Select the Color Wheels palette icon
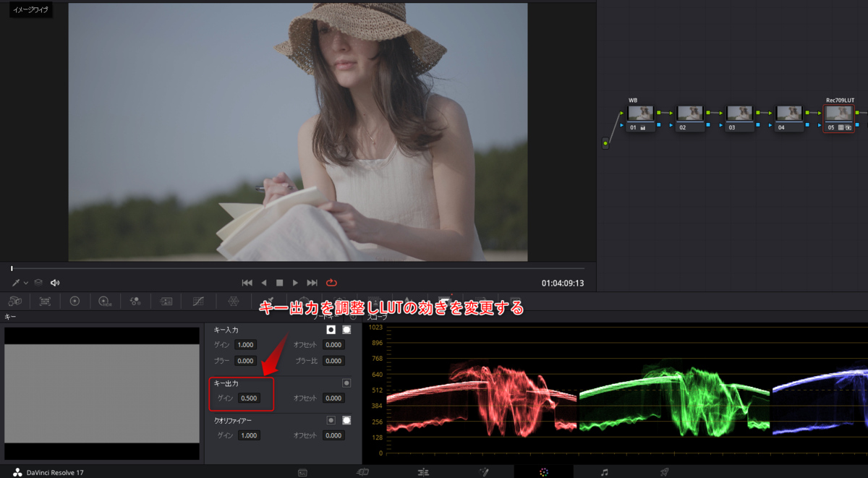 pos(75,301)
